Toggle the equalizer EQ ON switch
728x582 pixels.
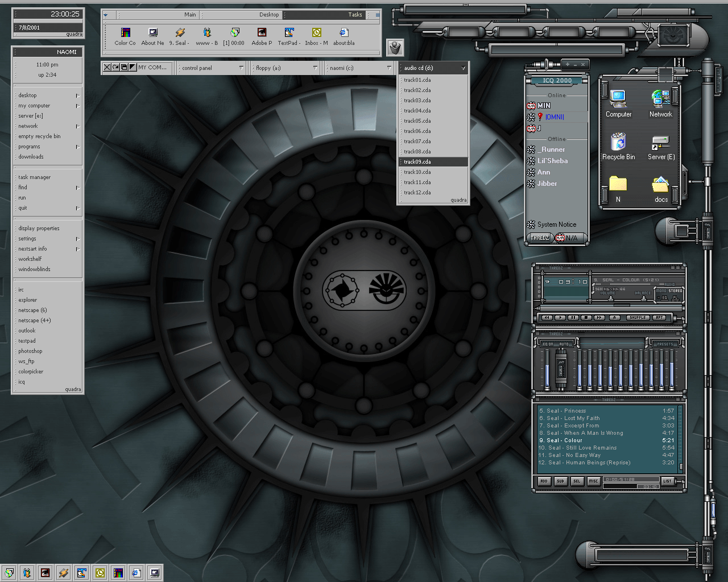click(548, 344)
